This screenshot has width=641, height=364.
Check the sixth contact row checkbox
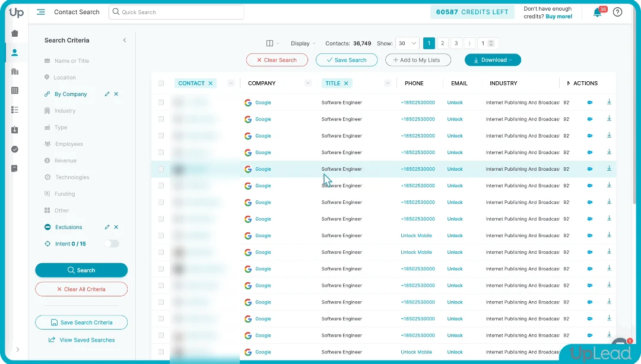161,186
